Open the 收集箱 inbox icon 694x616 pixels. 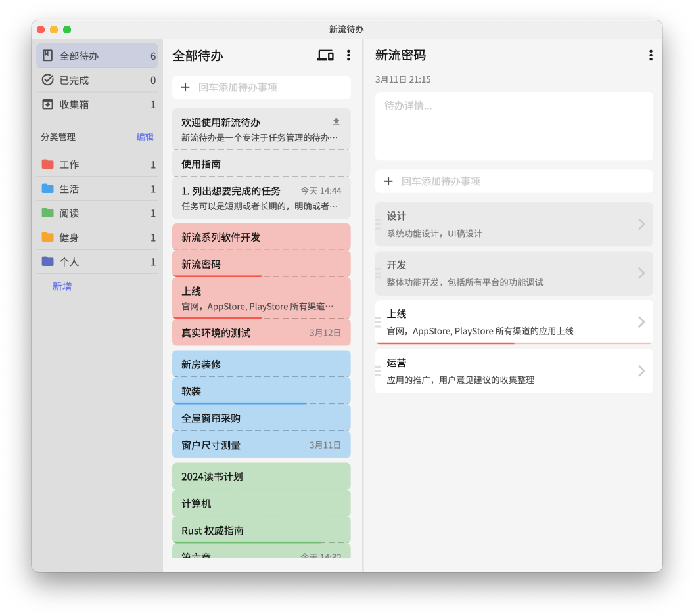tap(47, 104)
